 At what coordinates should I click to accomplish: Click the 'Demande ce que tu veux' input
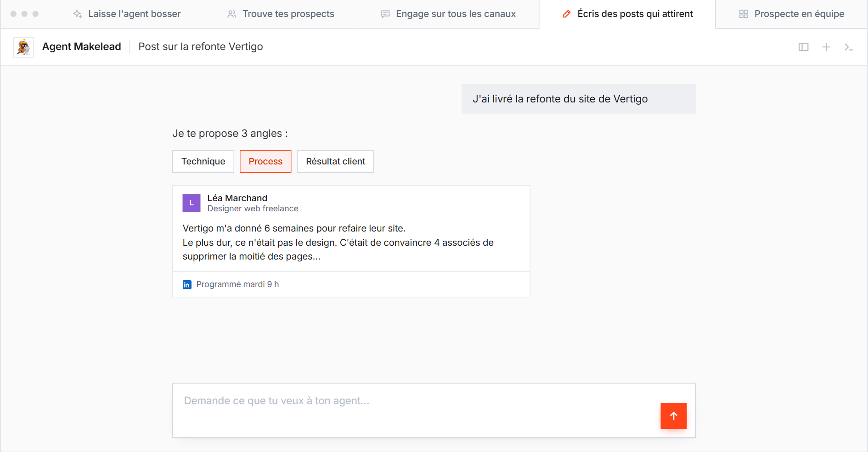434,410
